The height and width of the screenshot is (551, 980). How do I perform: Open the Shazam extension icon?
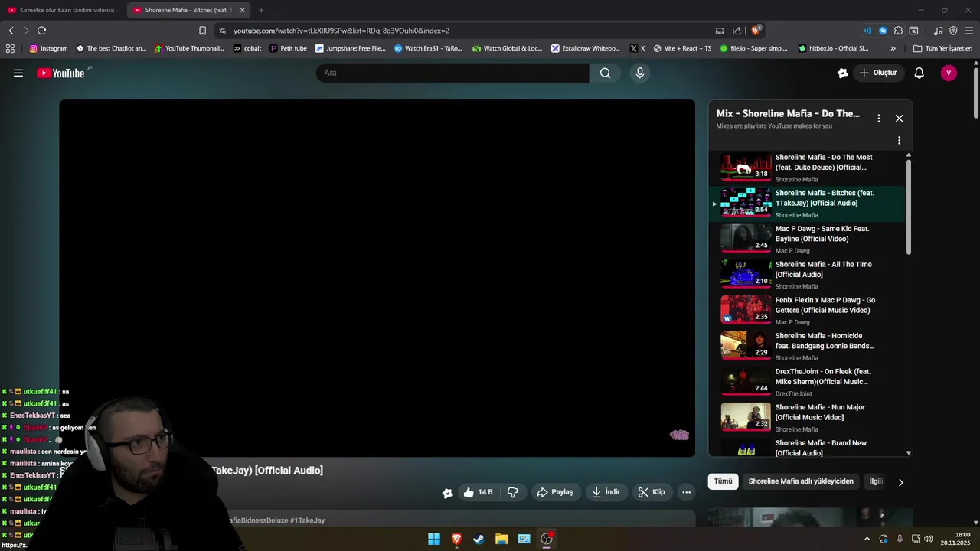click(x=883, y=31)
